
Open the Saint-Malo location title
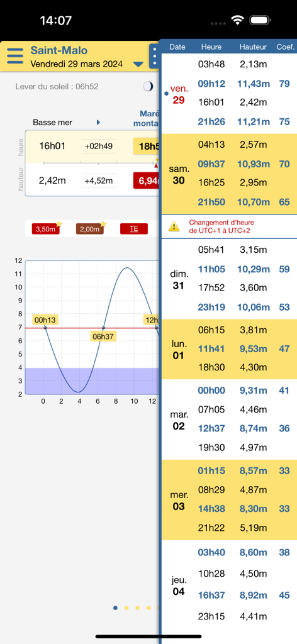(x=59, y=50)
